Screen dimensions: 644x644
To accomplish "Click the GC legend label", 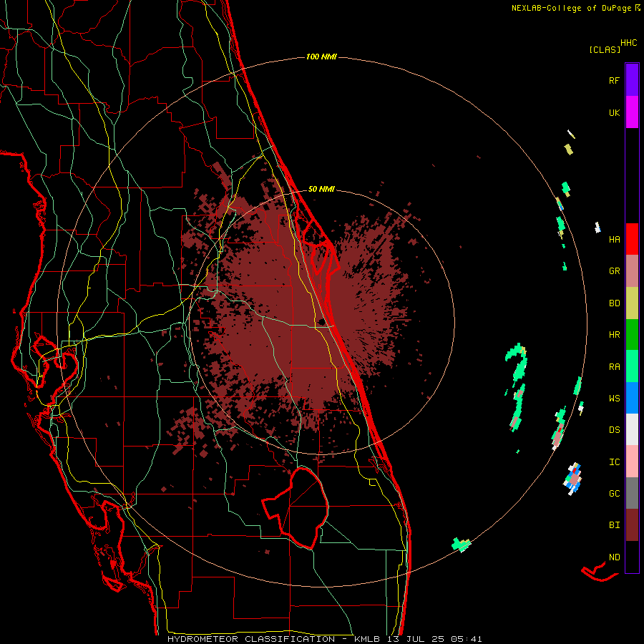I will coord(614,494).
